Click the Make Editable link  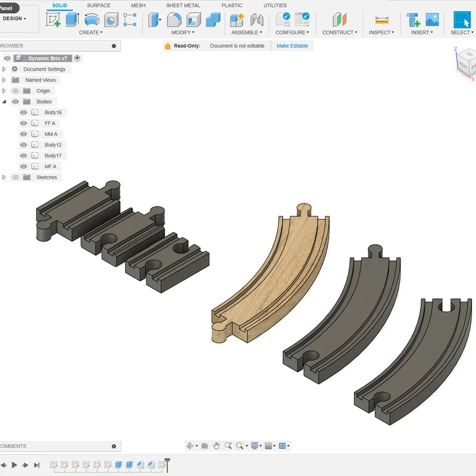(x=292, y=46)
